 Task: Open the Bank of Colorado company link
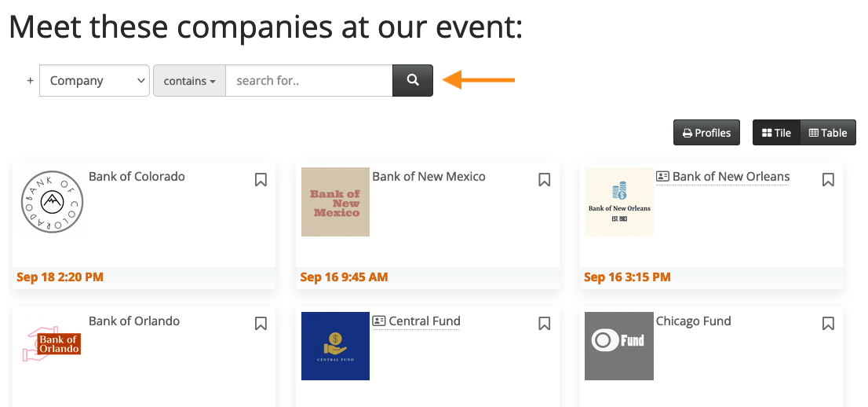(x=137, y=176)
